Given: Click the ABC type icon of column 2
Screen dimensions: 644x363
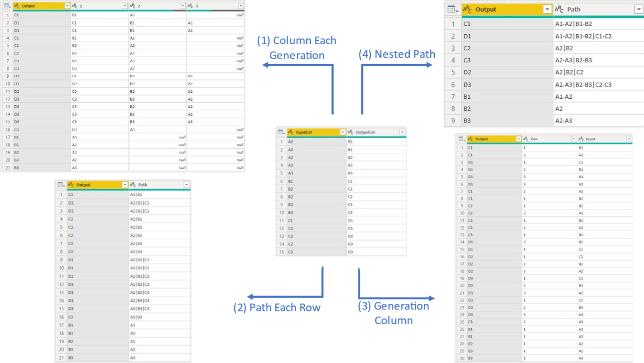Looking at the screenshot, I should [132, 6].
